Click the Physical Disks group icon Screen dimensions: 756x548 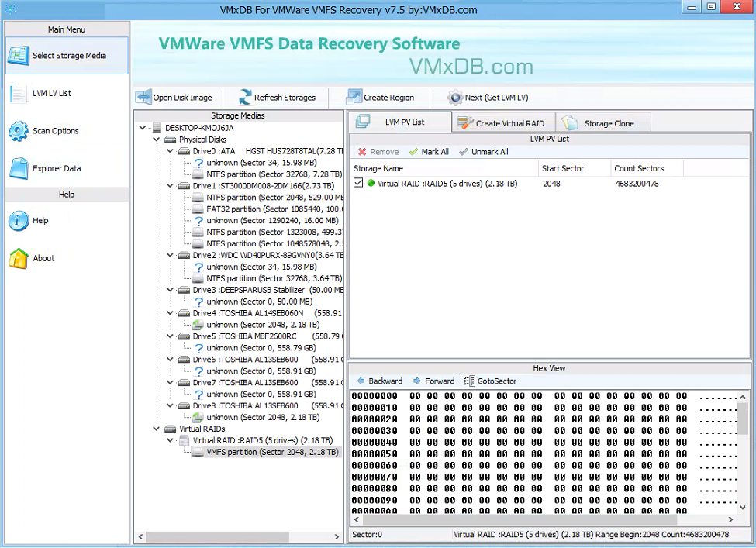170,140
